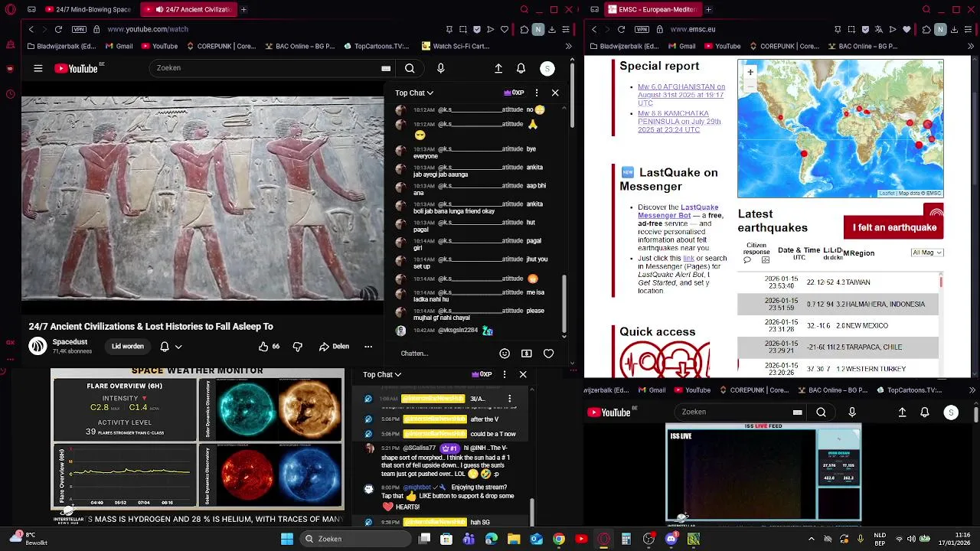The image size is (980, 551).
Task: Open File Explorer from the taskbar
Action: tap(514, 539)
